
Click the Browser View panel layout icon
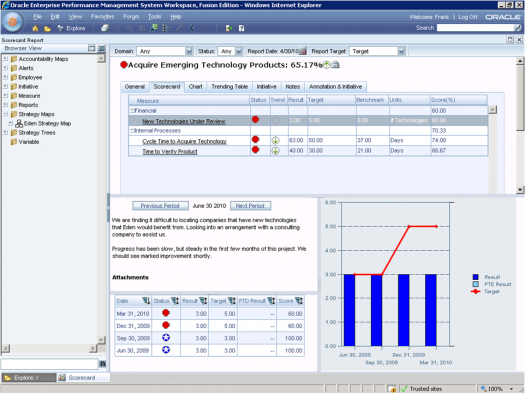pyautogui.click(x=92, y=49)
